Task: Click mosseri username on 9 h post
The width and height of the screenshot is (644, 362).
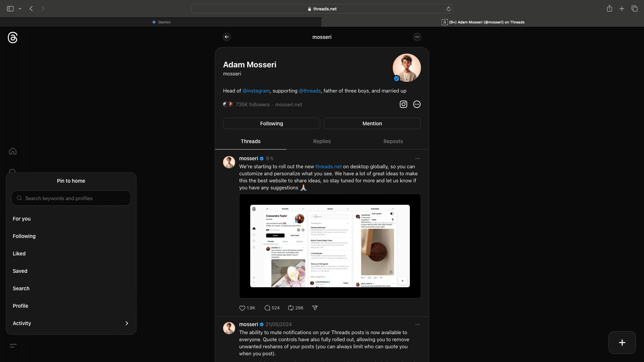Action: pos(249,159)
